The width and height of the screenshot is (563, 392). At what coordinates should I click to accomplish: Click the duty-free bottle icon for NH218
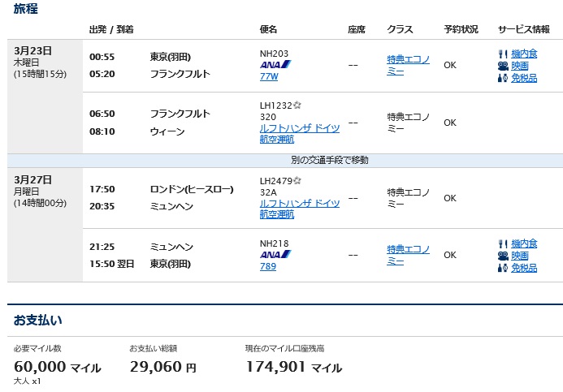503,268
